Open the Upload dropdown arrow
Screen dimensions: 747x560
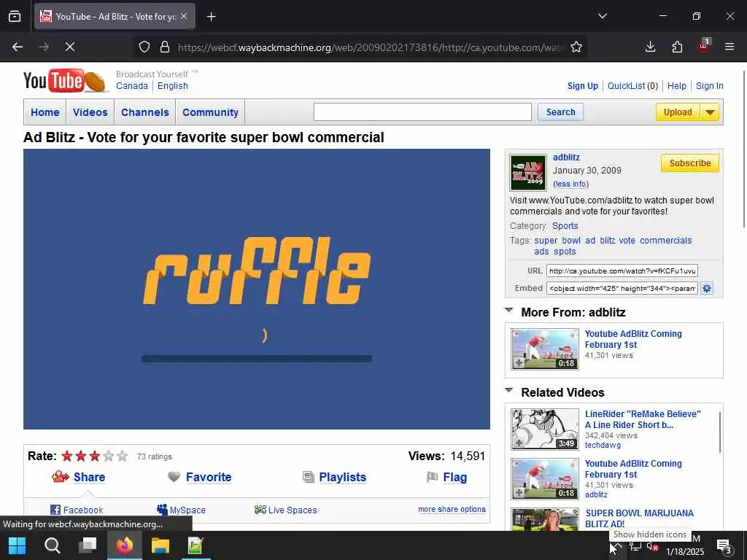click(710, 112)
